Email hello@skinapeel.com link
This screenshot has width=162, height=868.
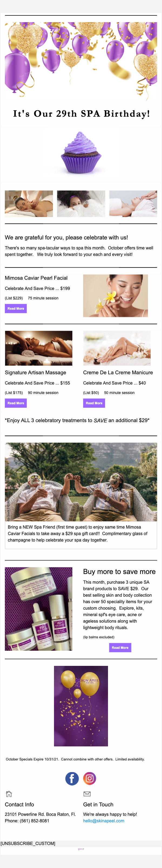[104, 821]
